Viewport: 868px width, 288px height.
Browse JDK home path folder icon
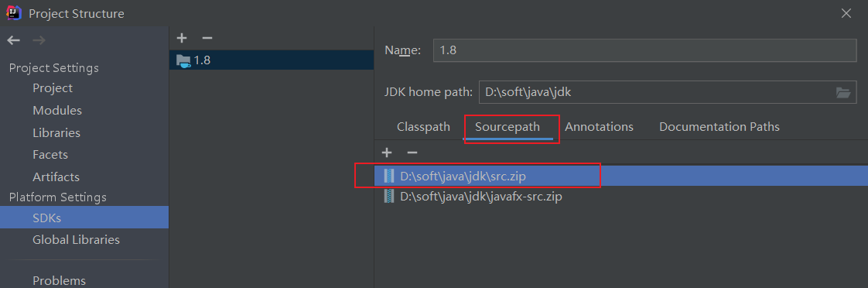[842, 92]
